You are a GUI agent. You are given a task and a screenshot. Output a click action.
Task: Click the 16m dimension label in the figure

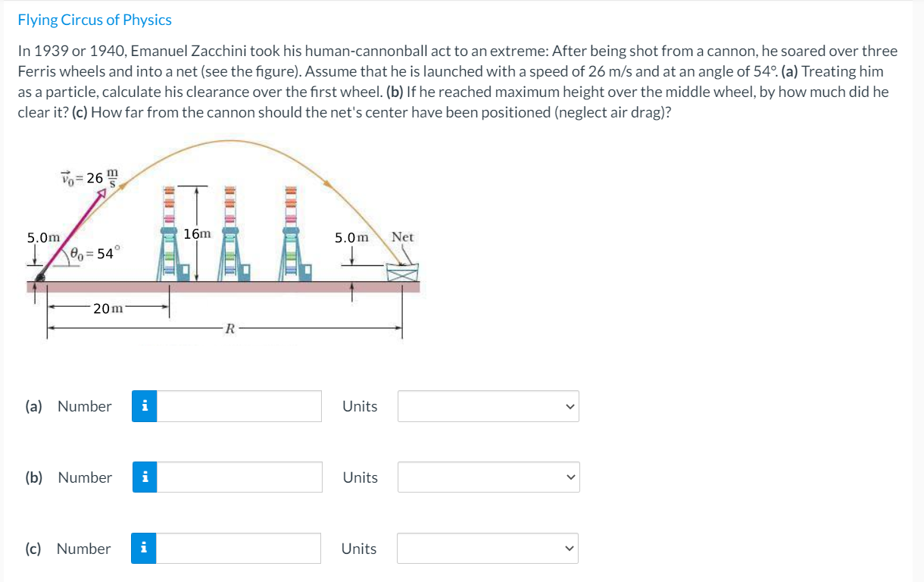[x=196, y=233]
